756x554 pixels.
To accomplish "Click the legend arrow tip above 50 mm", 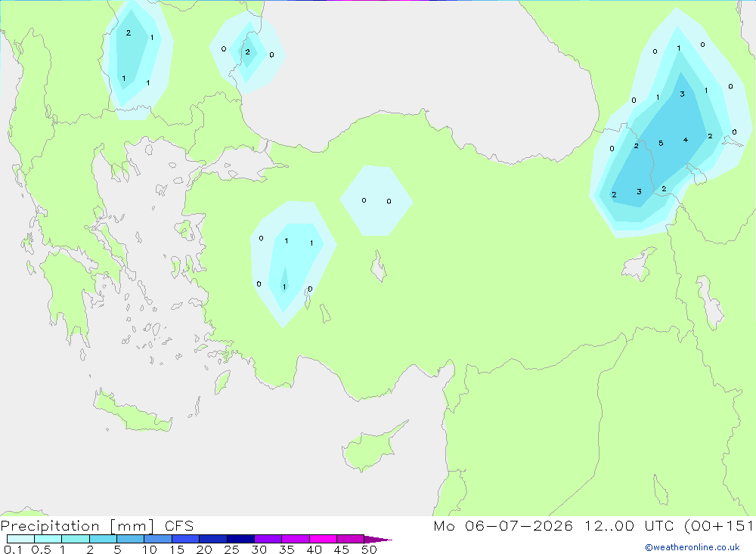I will (378, 540).
